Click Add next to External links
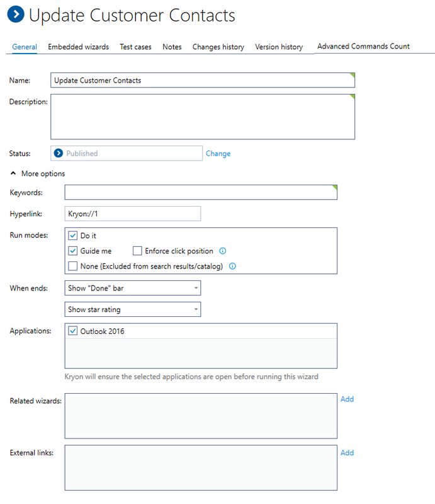Image resolution: width=435 pixels, height=504 pixels. point(347,453)
